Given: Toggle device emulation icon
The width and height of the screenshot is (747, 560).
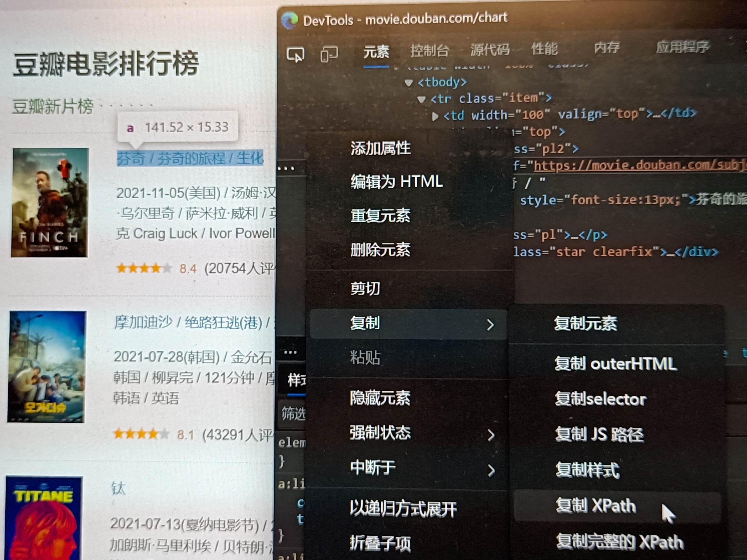Looking at the screenshot, I should point(329,54).
